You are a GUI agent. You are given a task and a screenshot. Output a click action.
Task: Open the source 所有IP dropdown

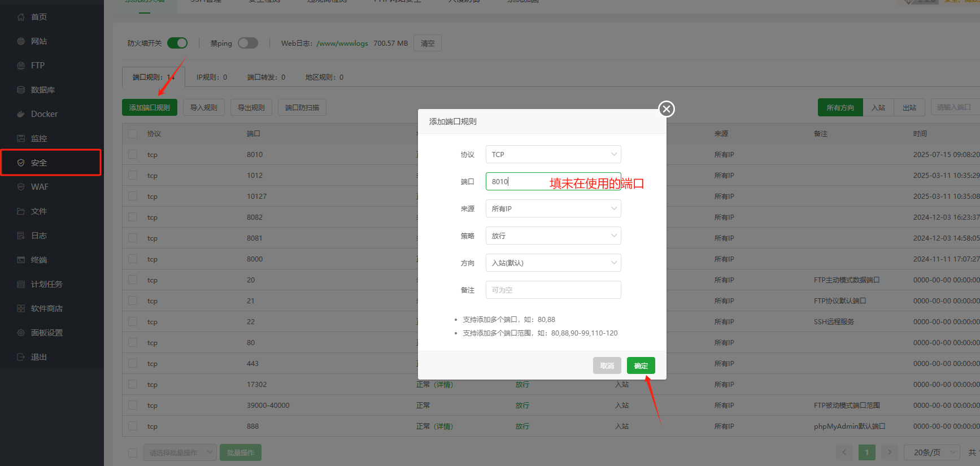[553, 208]
